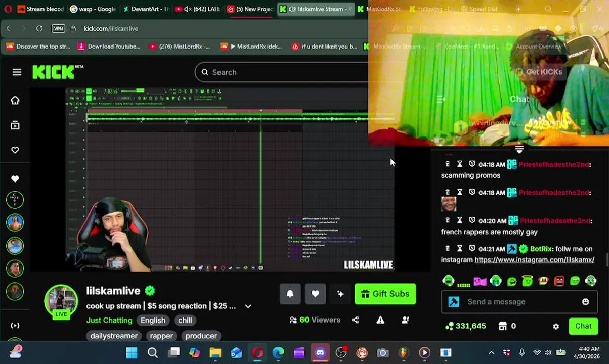Viewport: 609px width, 364px height.
Task: Switch to the (5) New Project tab
Action: [251, 9]
